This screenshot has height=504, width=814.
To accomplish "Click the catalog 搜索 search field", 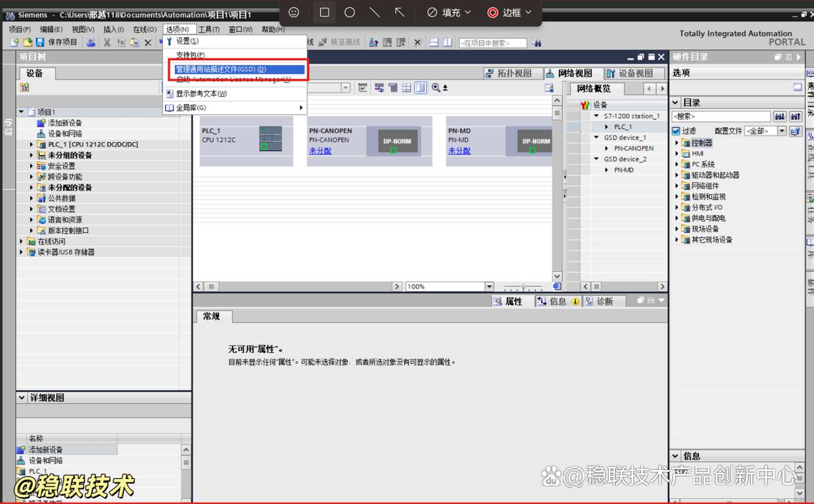I will pyautogui.click(x=721, y=117).
